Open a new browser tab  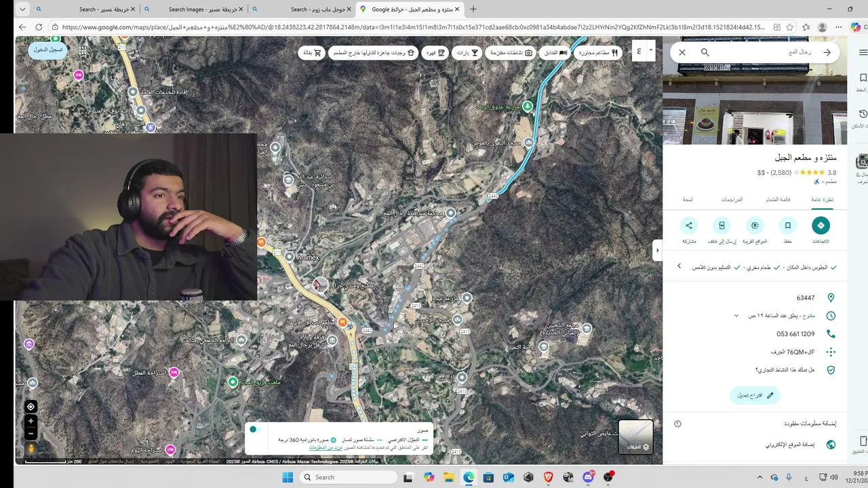(x=473, y=9)
